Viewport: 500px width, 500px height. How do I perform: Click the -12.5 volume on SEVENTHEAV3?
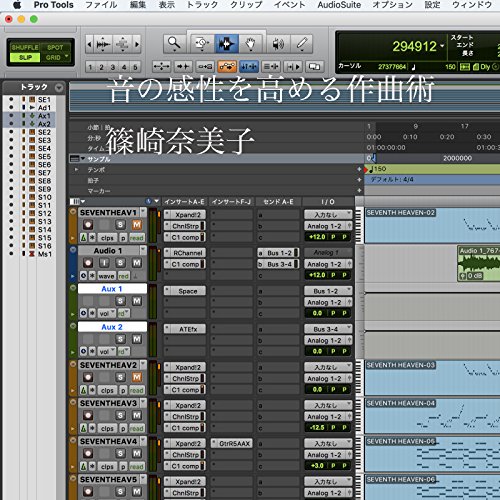tap(317, 427)
